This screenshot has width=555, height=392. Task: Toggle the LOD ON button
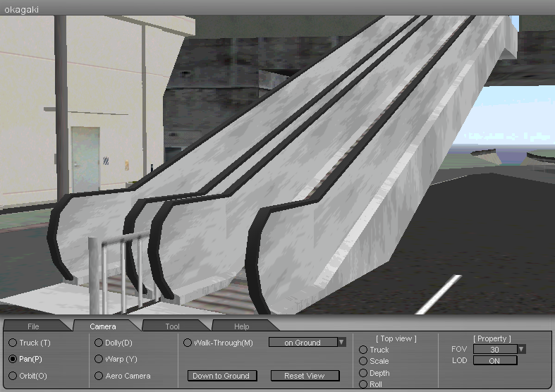click(495, 360)
